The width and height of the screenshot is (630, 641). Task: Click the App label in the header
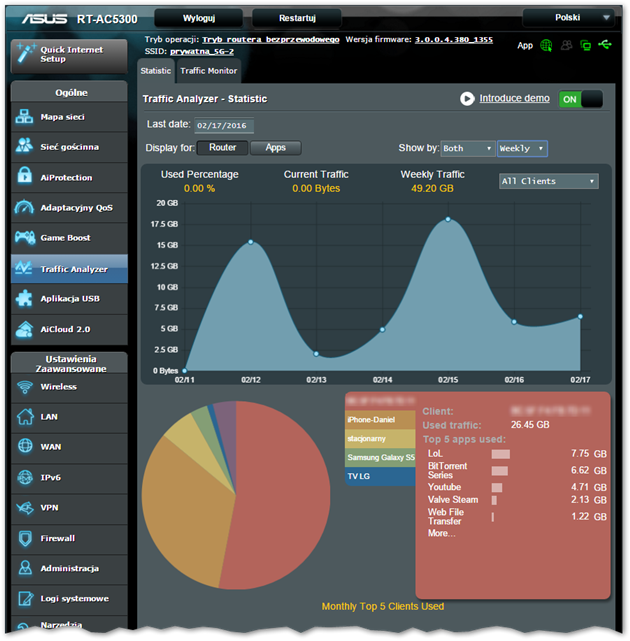click(525, 45)
